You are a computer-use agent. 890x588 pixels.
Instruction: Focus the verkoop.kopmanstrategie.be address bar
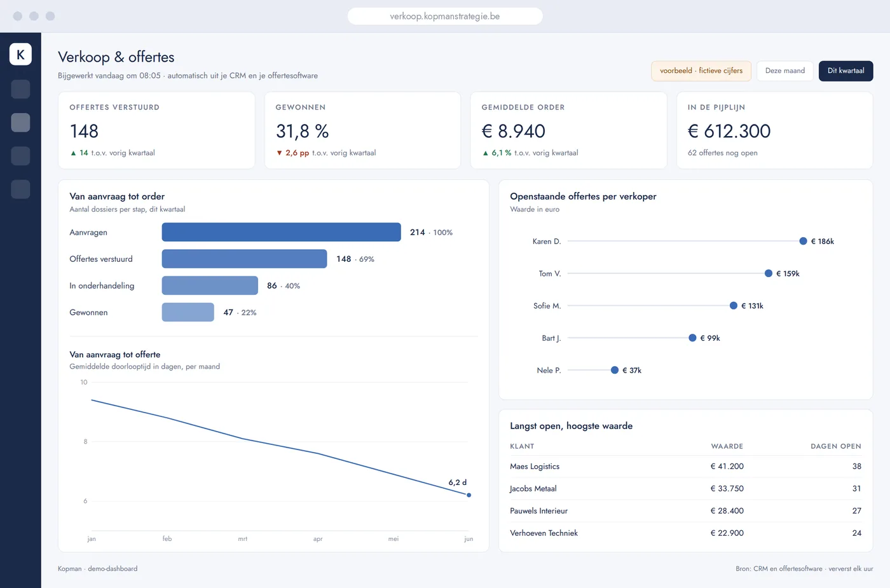pyautogui.click(x=445, y=16)
